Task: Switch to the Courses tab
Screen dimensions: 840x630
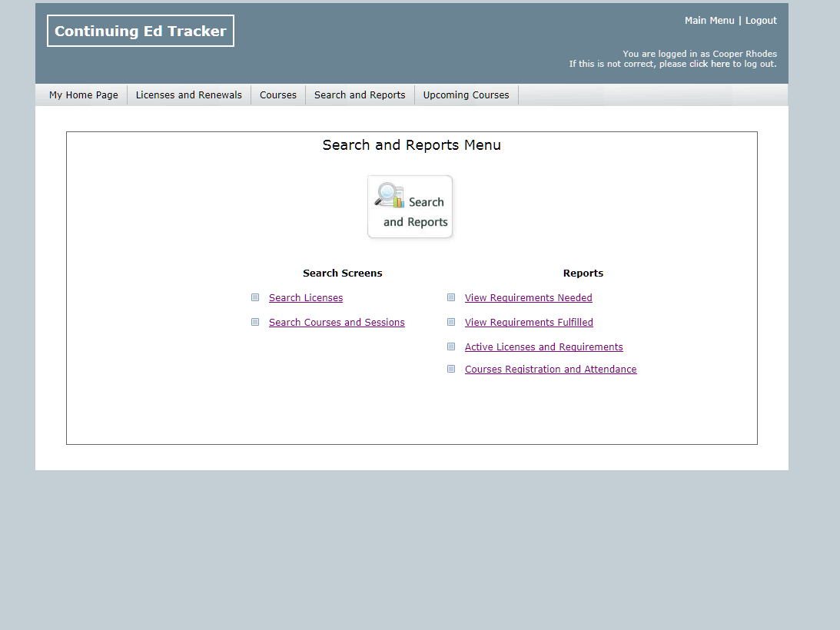Action: point(278,95)
